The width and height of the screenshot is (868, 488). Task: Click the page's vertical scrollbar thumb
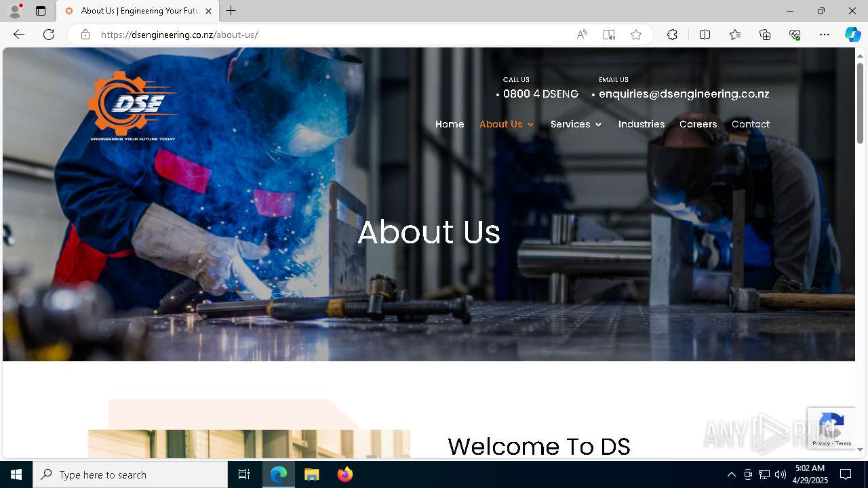tap(861, 103)
